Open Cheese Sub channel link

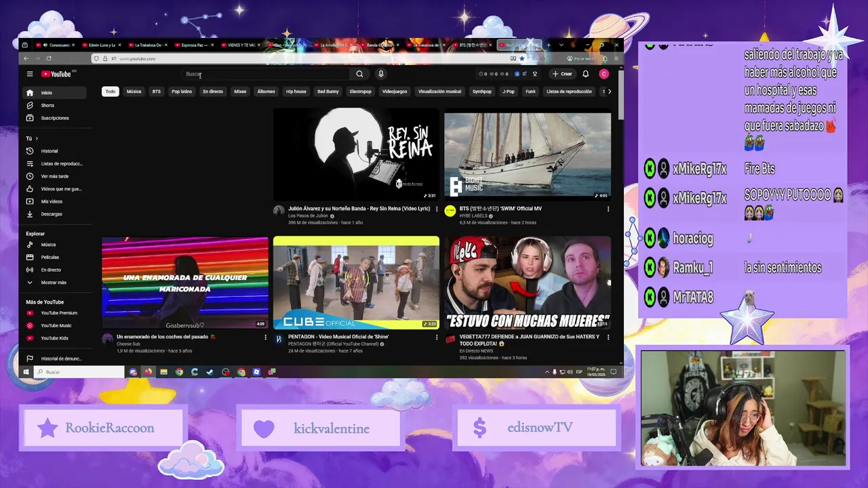click(x=129, y=344)
